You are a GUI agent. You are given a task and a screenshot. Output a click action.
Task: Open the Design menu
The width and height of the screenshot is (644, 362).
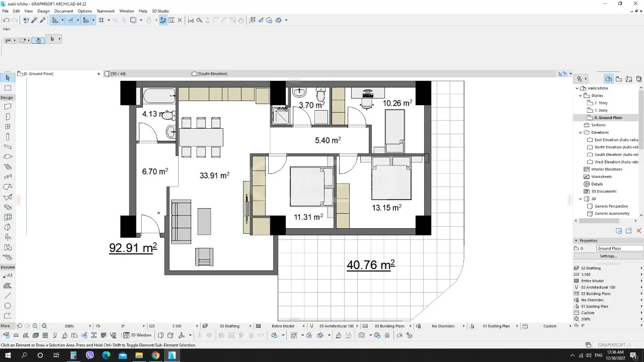pyautogui.click(x=43, y=11)
